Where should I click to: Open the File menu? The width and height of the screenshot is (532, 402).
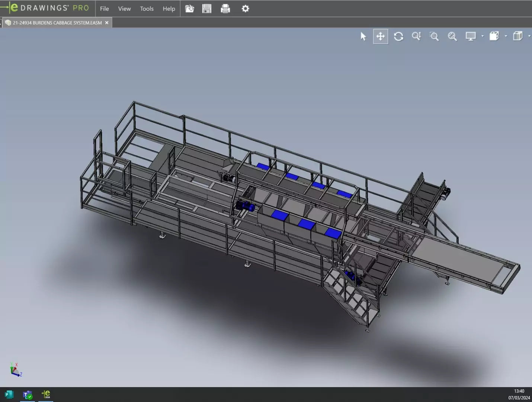point(105,9)
